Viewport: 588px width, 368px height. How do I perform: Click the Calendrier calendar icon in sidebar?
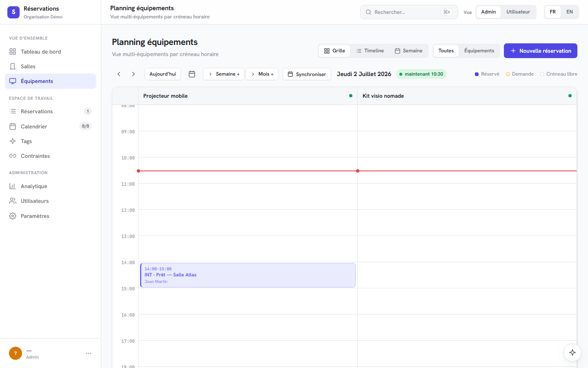(13, 126)
